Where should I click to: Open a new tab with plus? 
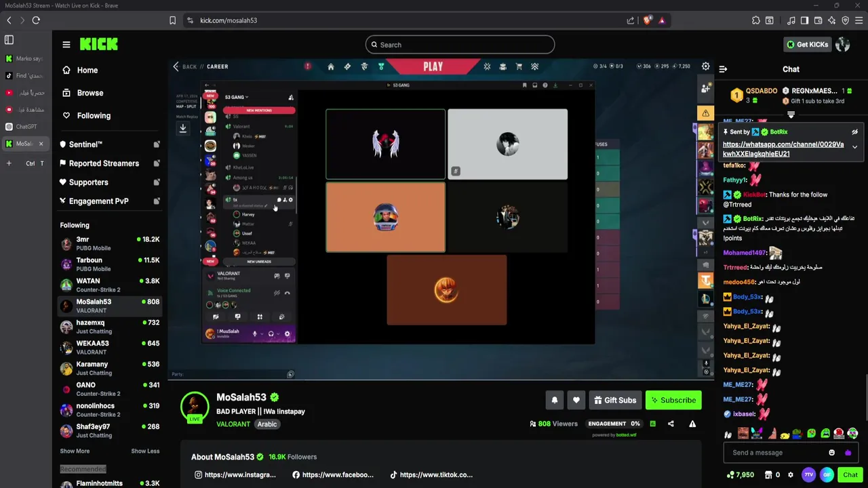(x=9, y=163)
